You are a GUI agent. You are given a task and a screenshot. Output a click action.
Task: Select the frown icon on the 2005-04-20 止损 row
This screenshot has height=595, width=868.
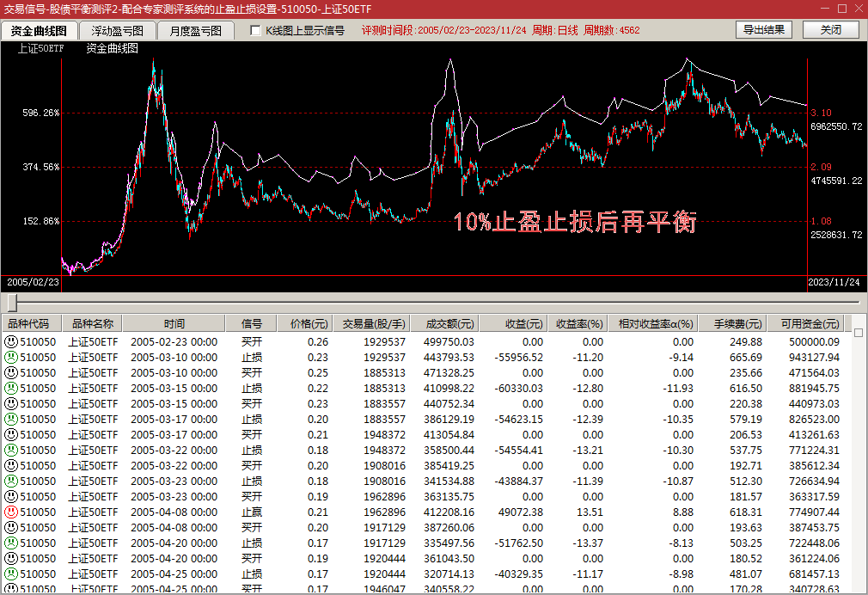click(11, 543)
